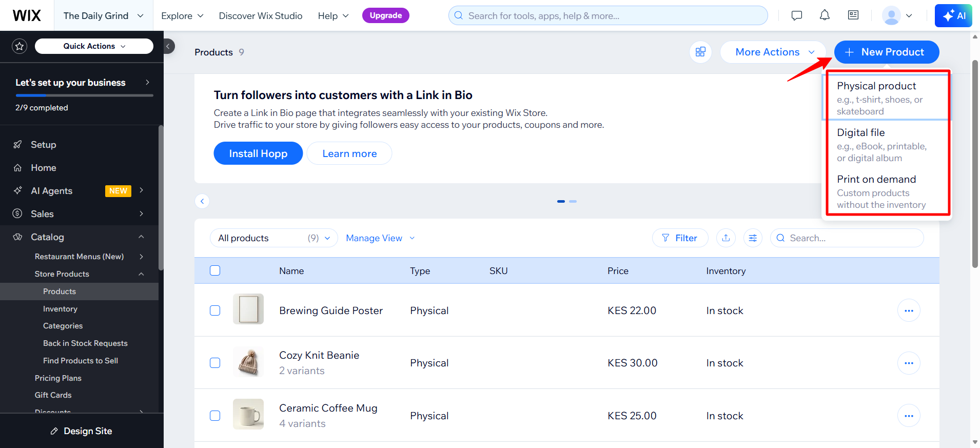The width and height of the screenshot is (980, 448).
Task: Click the AI Agents sparkle icon
Action: [17, 190]
